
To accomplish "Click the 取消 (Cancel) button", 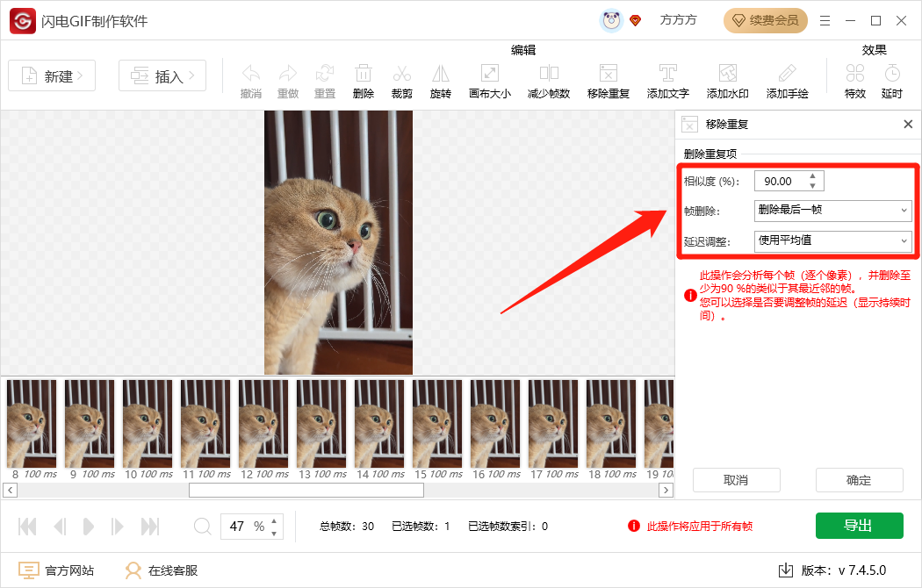I will [x=736, y=480].
